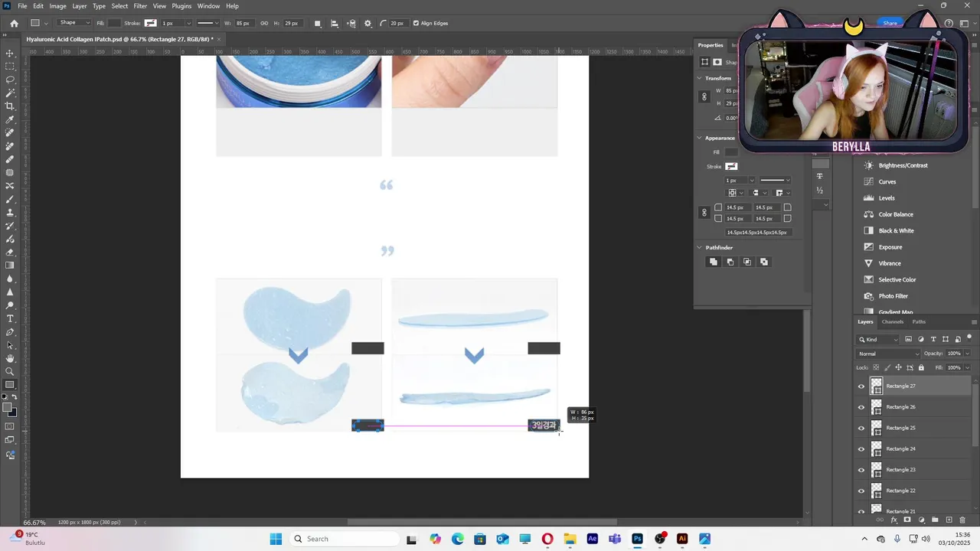The image size is (980, 551).
Task: Add a Levels adjustment
Action: pos(887,198)
